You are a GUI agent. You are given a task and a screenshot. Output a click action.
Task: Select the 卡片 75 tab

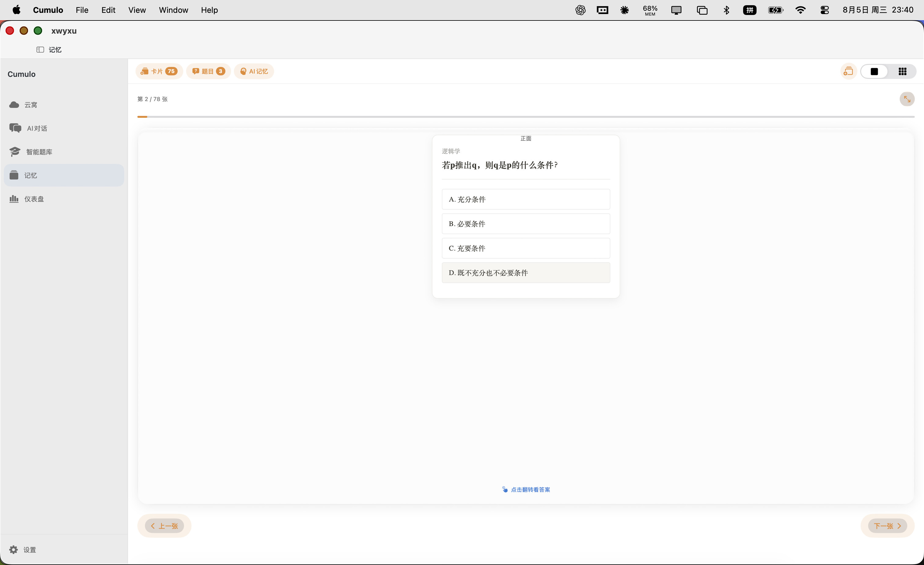coord(159,71)
